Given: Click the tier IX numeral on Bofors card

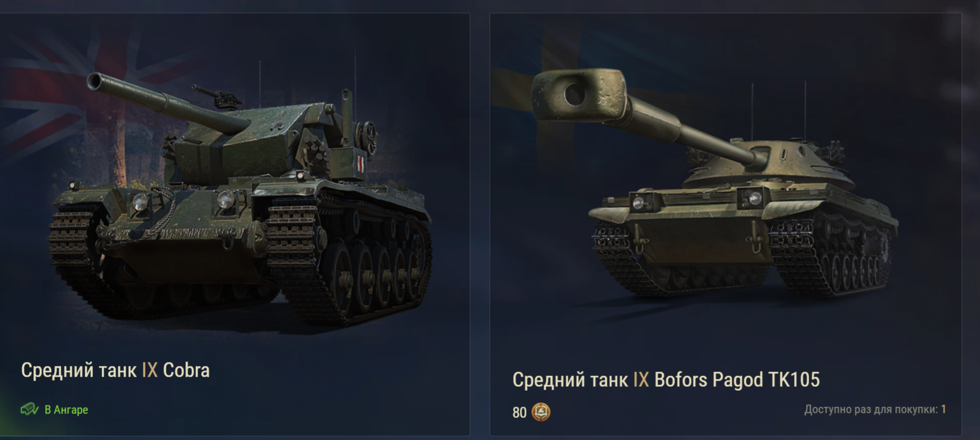Looking at the screenshot, I should click(x=641, y=379).
